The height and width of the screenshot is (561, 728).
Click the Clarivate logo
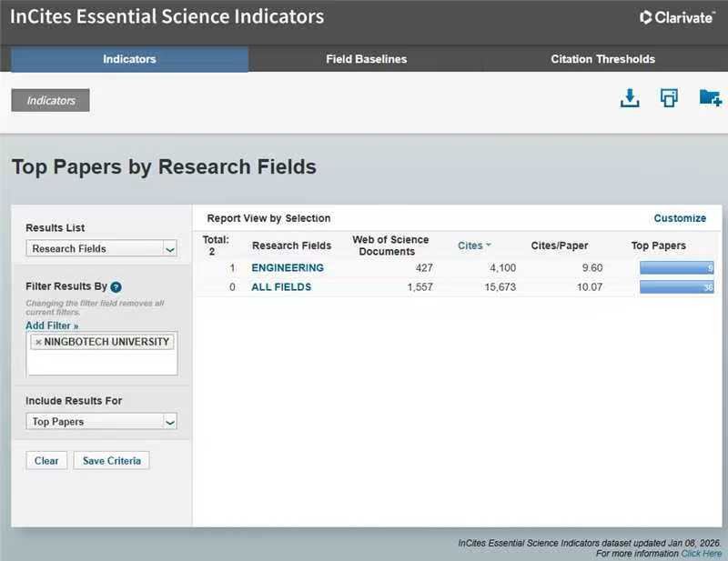tap(677, 17)
